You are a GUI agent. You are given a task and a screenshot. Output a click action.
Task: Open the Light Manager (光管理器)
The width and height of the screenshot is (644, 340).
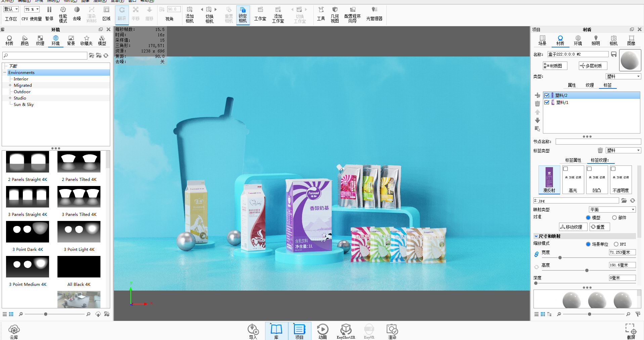pos(374,14)
